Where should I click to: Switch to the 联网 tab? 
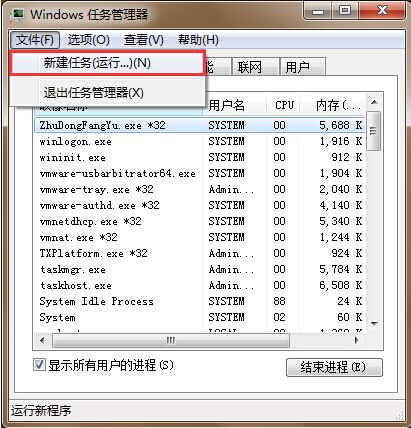pyautogui.click(x=255, y=67)
